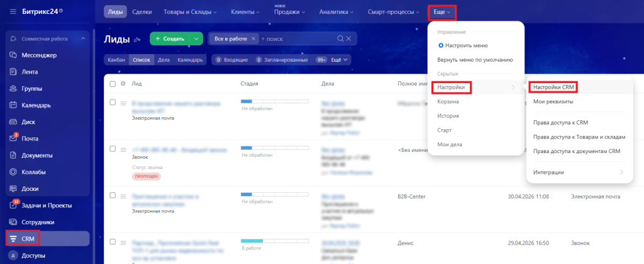Switch to the Канбан view tab

click(x=116, y=60)
